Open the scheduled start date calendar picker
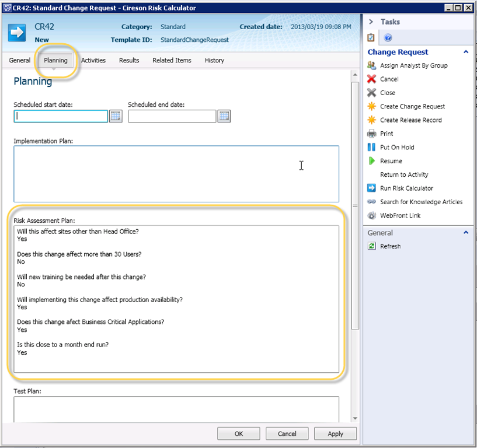The height and width of the screenshot is (448, 477). [x=116, y=116]
